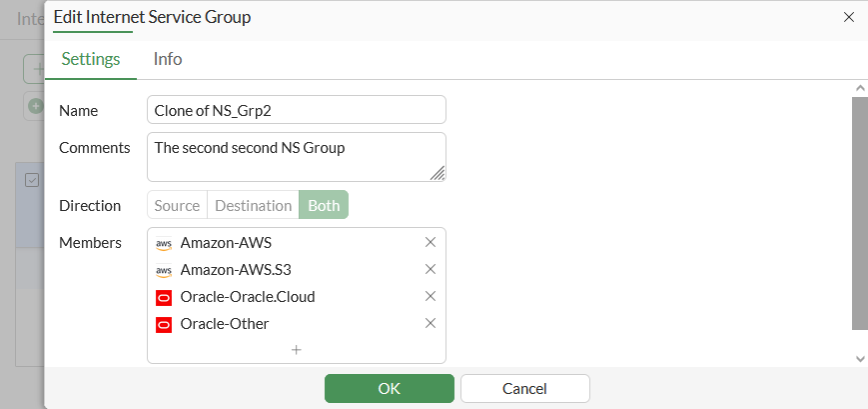Click the Oracle-Oracle.Cloud logo icon
The width and height of the screenshot is (868, 409).
click(164, 297)
